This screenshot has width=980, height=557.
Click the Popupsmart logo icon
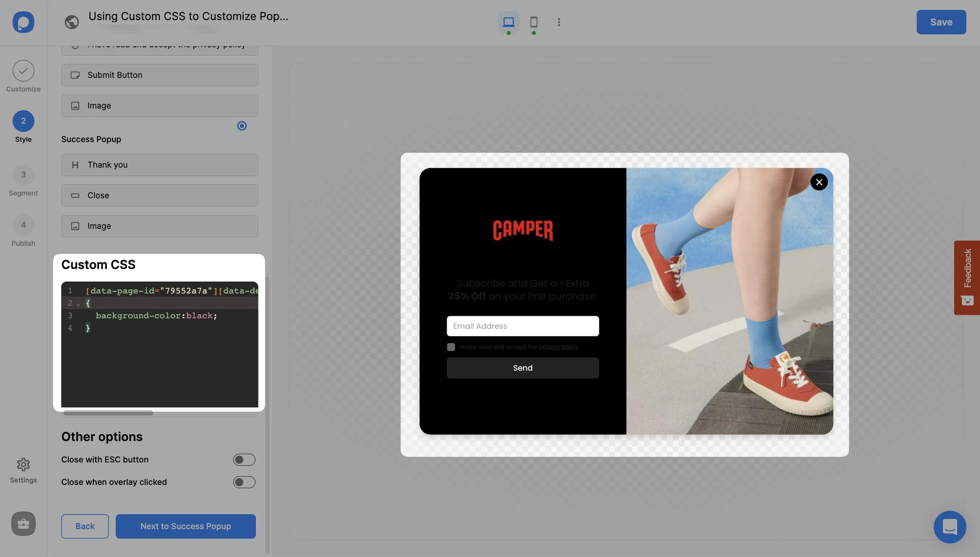point(23,22)
